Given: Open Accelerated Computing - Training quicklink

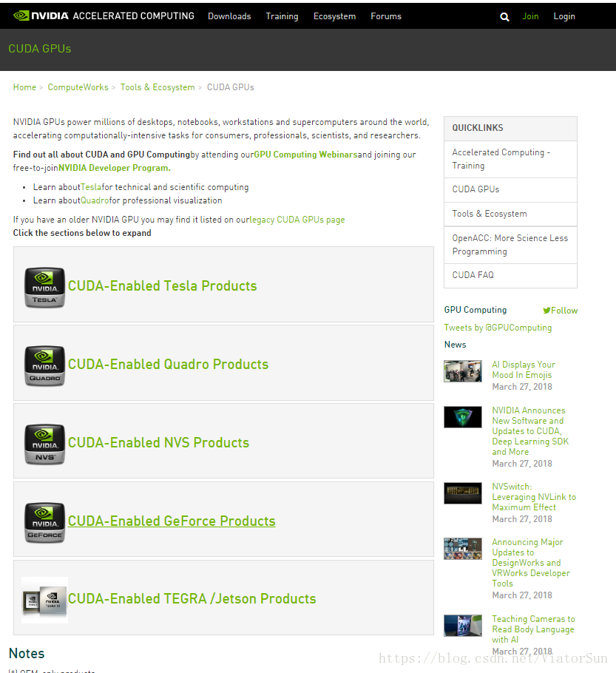Looking at the screenshot, I should [510, 159].
